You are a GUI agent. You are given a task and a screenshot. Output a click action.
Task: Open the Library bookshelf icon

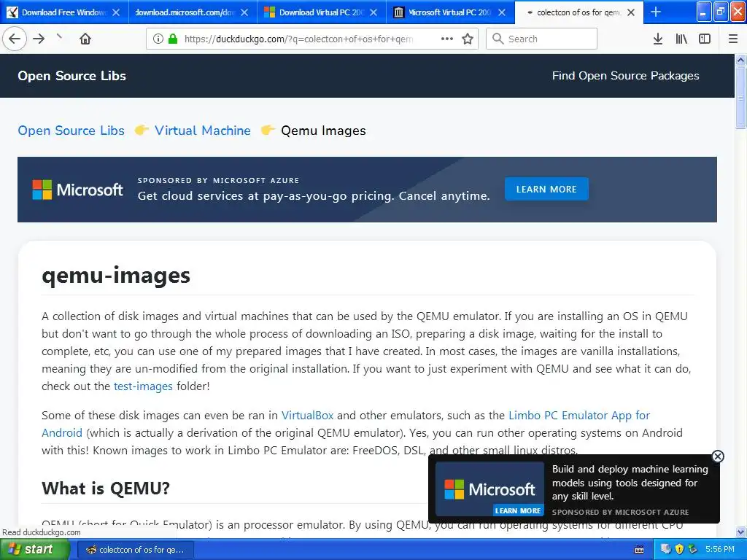(x=681, y=39)
